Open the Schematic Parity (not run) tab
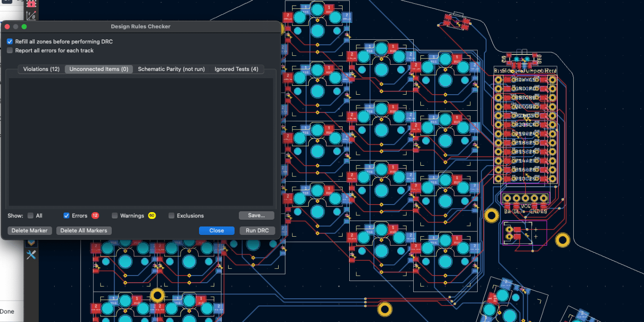 click(x=171, y=69)
